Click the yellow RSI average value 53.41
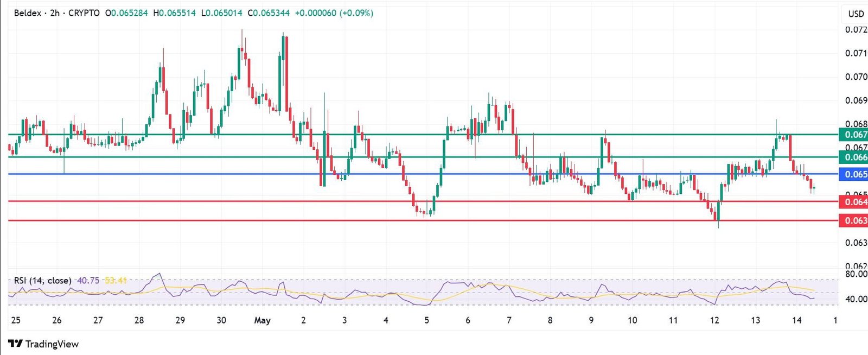The image size is (868, 355). click(x=116, y=280)
